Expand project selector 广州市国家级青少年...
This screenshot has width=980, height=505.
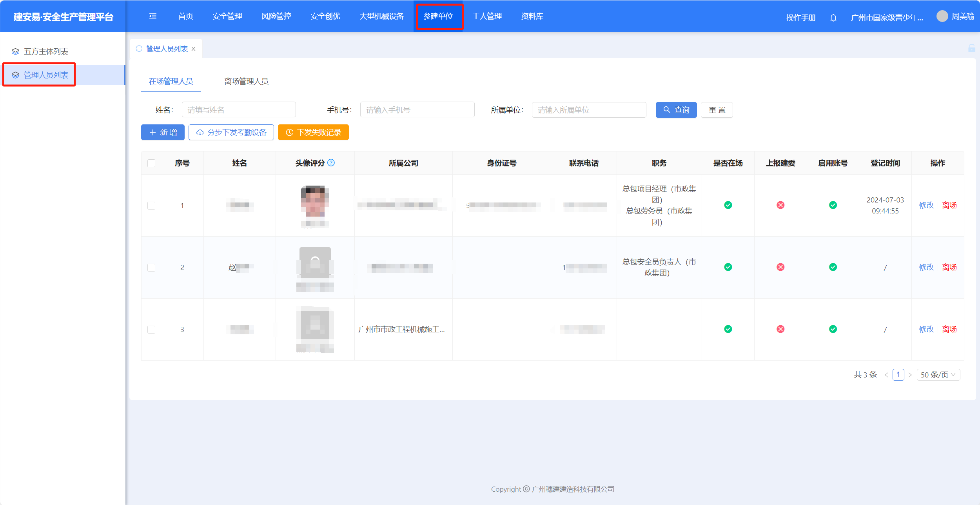(887, 18)
